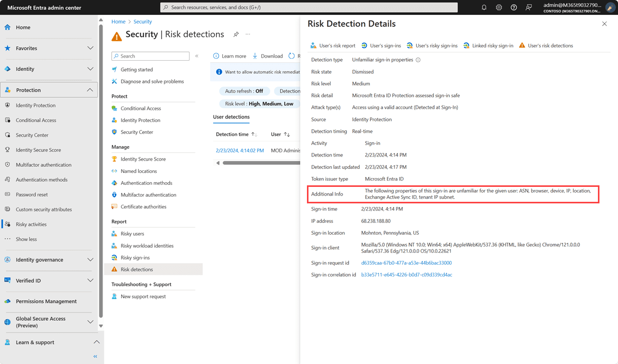Open Multifactor authentication in left navigation
This screenshot has width=618, height=364.
point(43,165)
